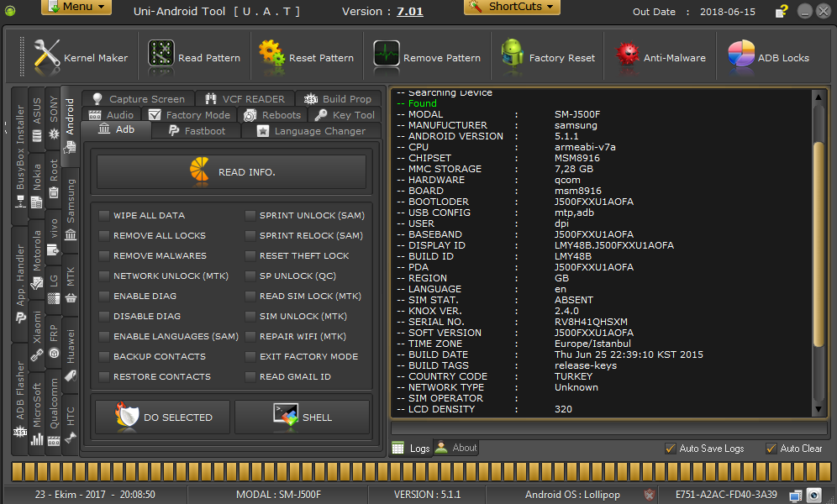Image resolution: width=837 pixels, height=504 pixels.
Task: Open ADB Locks pie chart icon
Action: click(x=741, y=55)
